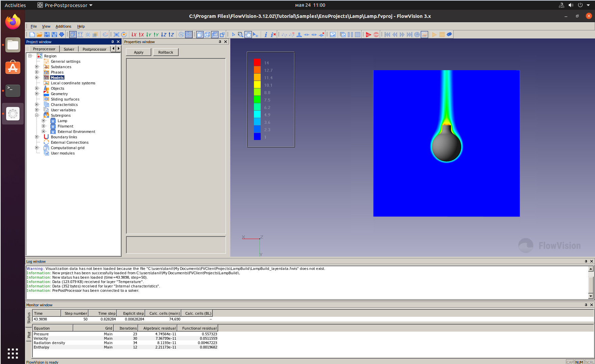Collapse the Region tree node
595x364 pixels.
coord(30,56)
